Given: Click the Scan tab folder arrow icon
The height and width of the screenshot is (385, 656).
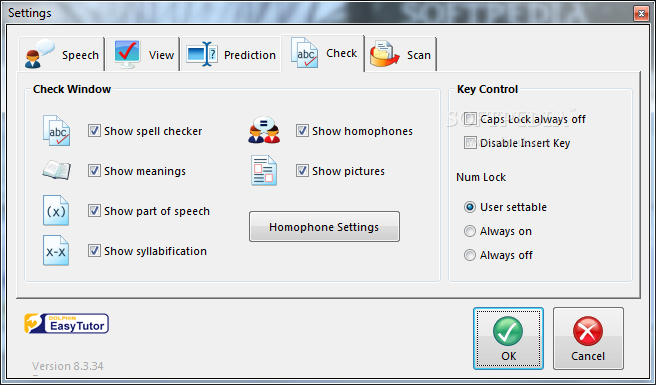Looking at the screenshot, I should [384, 54].
